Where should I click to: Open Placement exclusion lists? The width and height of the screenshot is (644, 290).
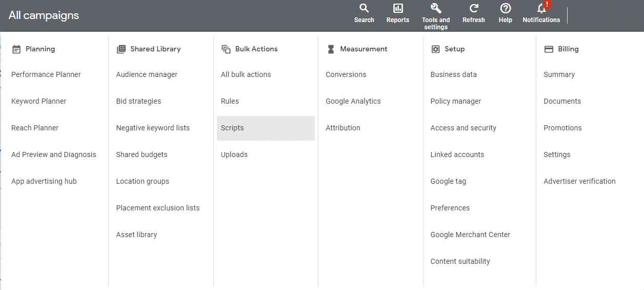point(158,208)
